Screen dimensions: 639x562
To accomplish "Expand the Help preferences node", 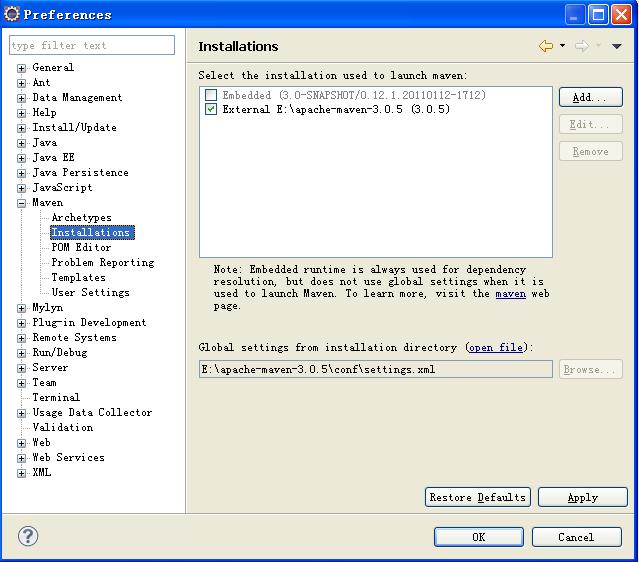I will (x=22, y=113).
